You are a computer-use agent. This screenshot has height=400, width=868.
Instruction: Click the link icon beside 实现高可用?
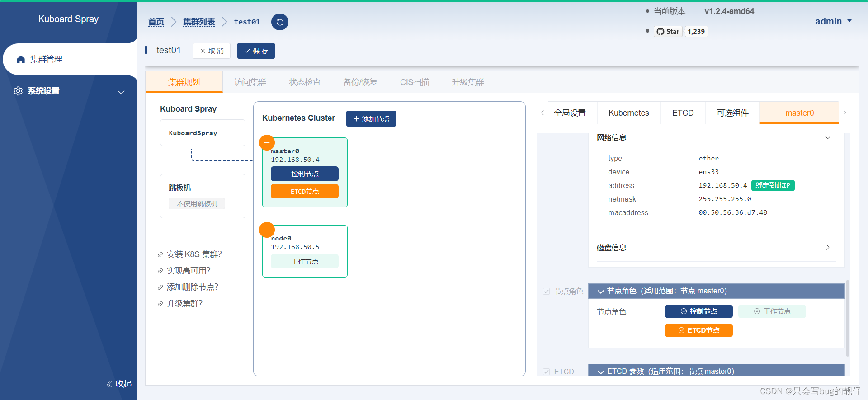click(x=160, y=271)
